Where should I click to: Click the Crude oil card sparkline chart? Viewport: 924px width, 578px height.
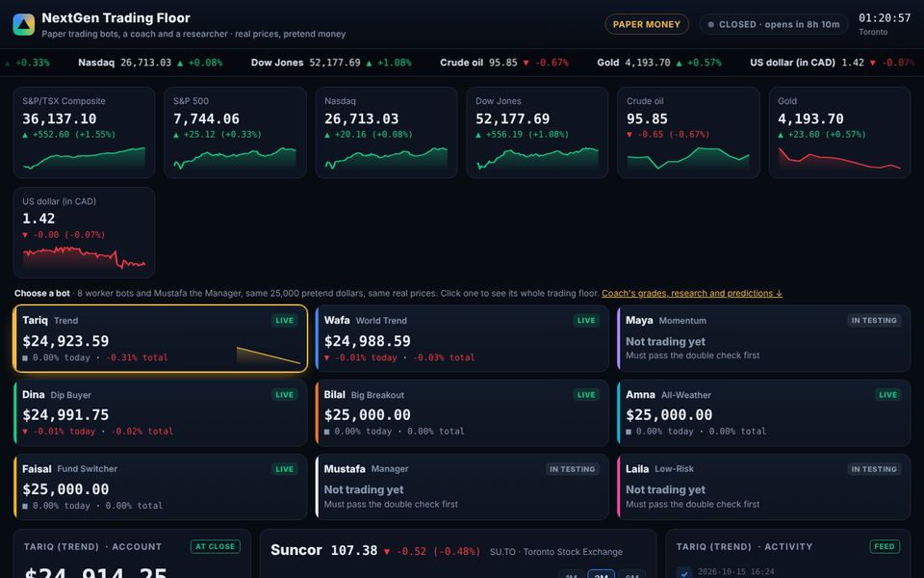pos(687,158)
